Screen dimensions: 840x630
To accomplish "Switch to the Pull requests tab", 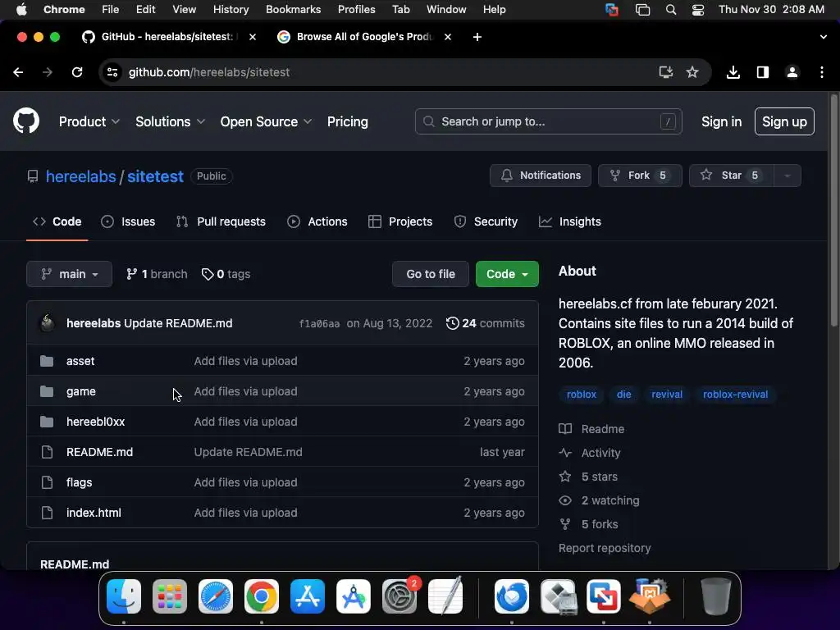I will pyautogui.click(x=221, y=221).
